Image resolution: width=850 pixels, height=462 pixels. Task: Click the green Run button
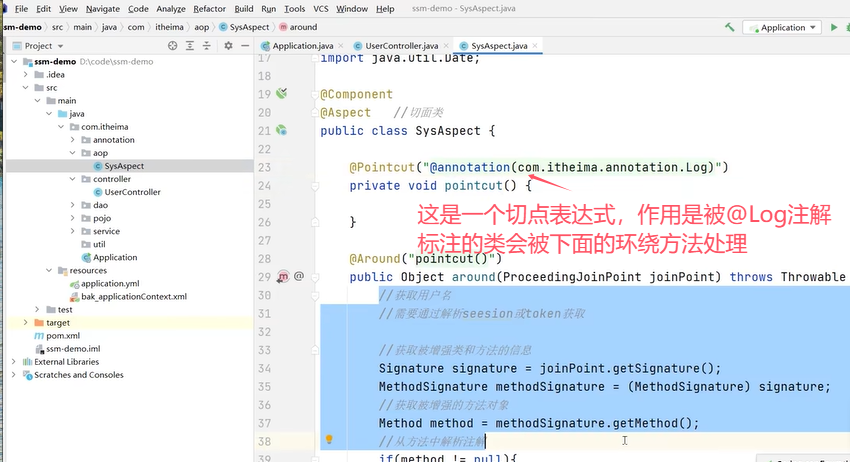pos(834,27)
